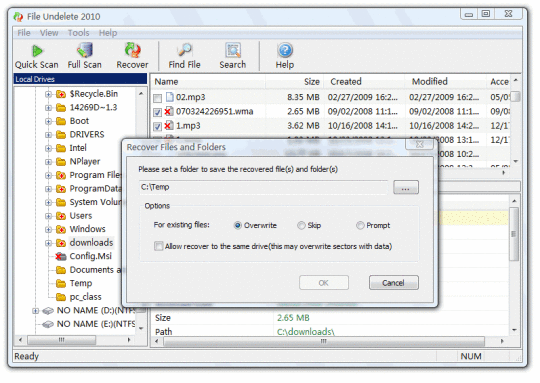Select the $Recycle.Bin folder icon

[61, 94]
